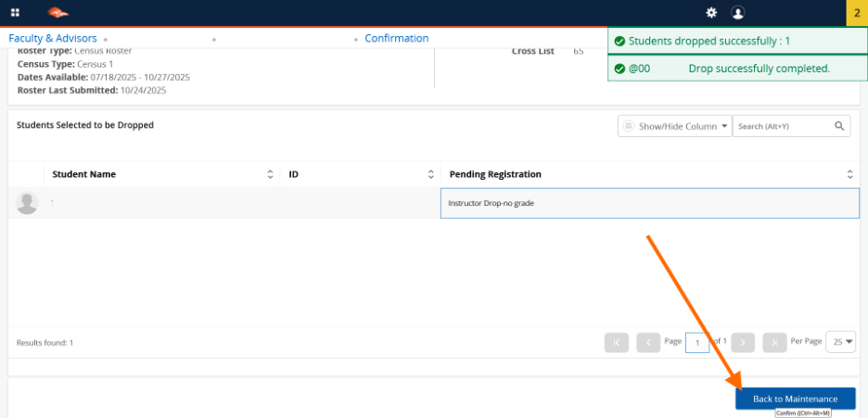Sort by Student Name column

click(x=270, y=174)
